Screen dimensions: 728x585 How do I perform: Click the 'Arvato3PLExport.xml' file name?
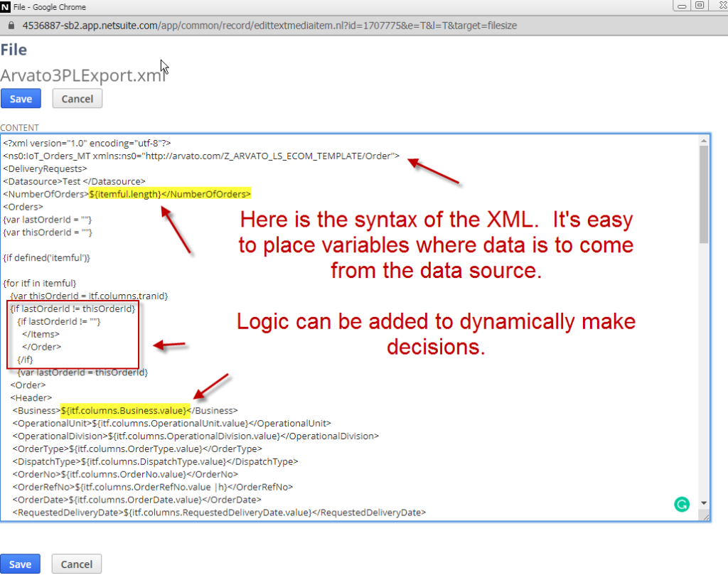[x=83, y=75]
